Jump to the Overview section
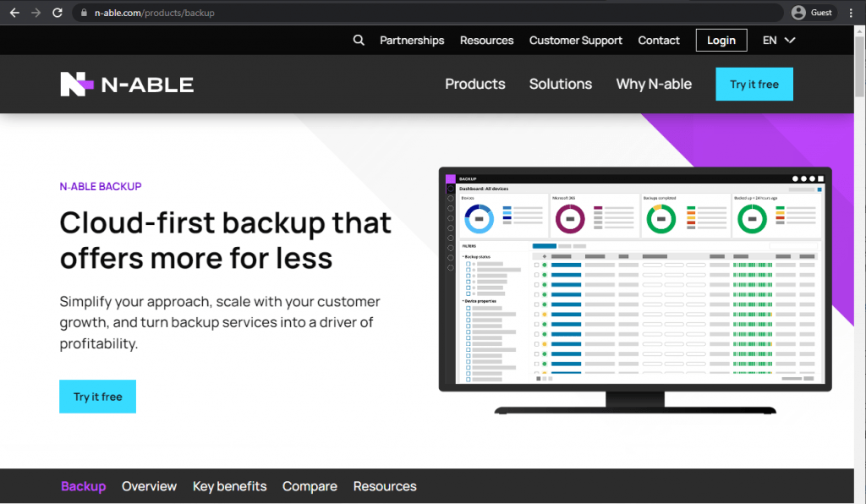Viewport: 866px width, 504px height. pyautogui.click(x=149, y=486)
